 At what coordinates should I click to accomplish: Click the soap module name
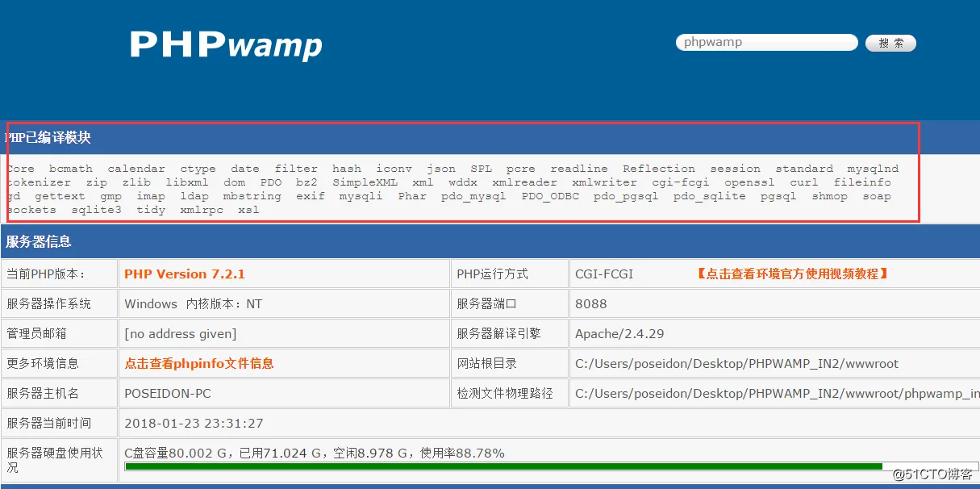(877, 196)
